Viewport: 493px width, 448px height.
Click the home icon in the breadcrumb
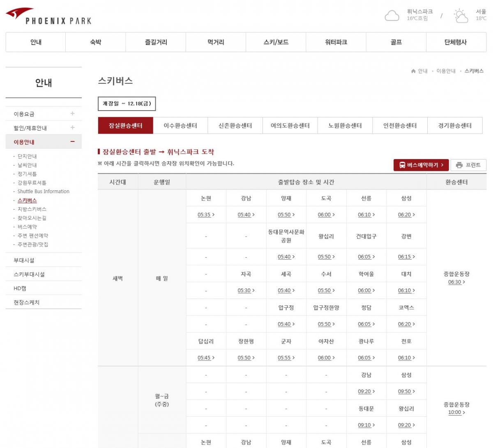point(413,71)
